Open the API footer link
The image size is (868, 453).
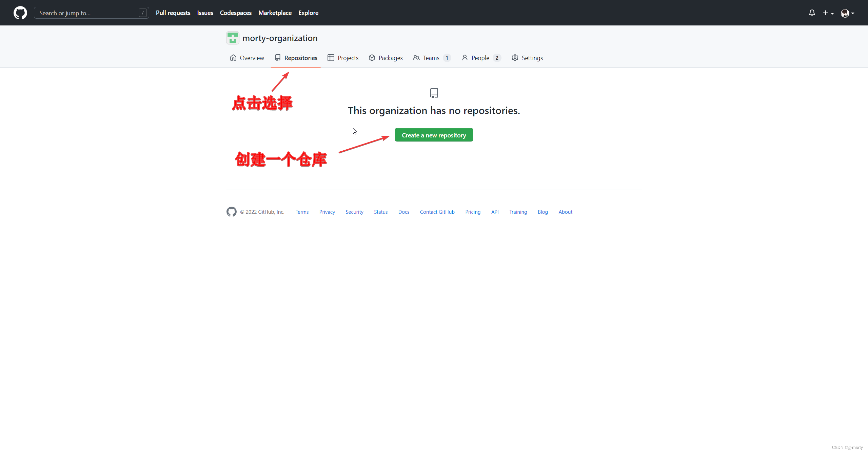click(x=495, y=212)
